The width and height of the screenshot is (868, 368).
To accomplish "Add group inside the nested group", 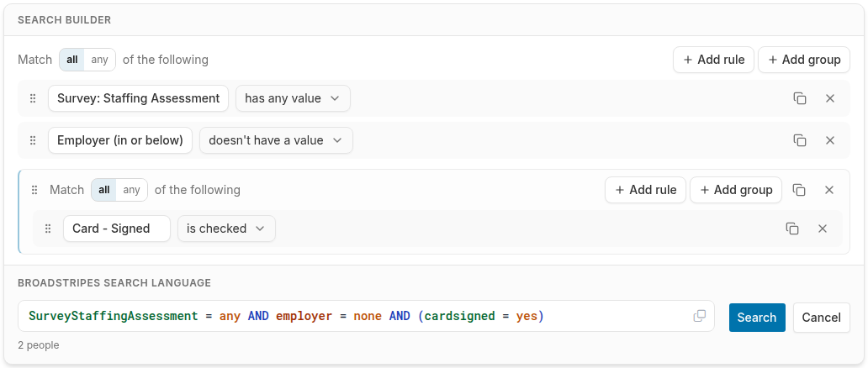I will tap(736, 190).
